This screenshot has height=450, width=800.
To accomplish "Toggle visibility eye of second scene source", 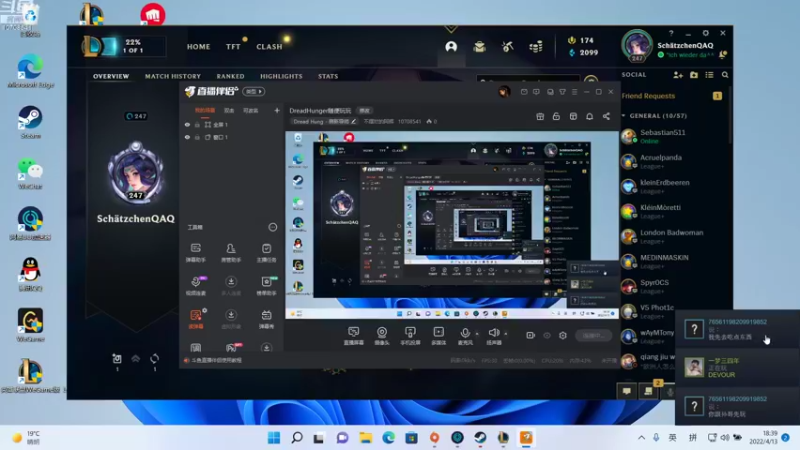I will (187, 137).
